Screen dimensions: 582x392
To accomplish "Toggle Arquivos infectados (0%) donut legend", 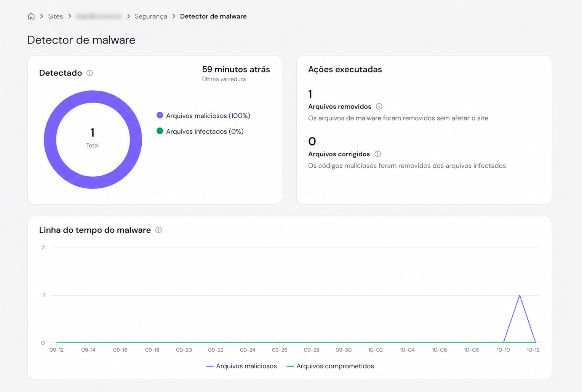I will (x=200, y=131).
